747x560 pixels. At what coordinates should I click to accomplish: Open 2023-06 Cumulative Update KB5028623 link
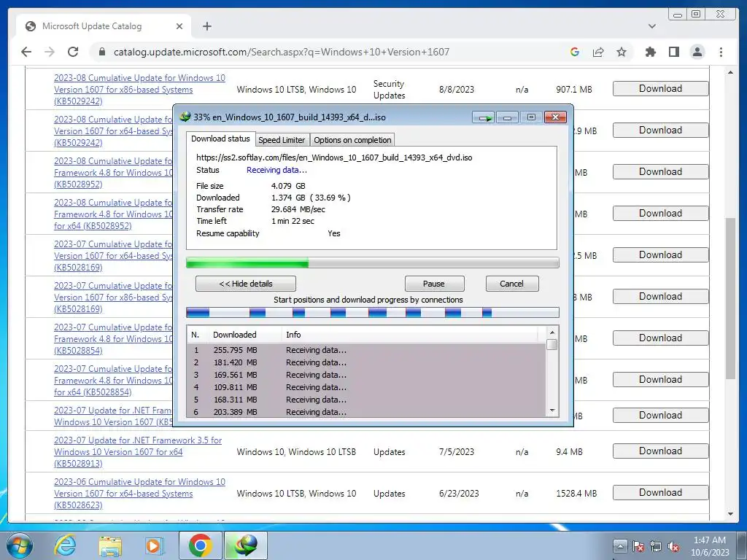[x=139, y=494]
